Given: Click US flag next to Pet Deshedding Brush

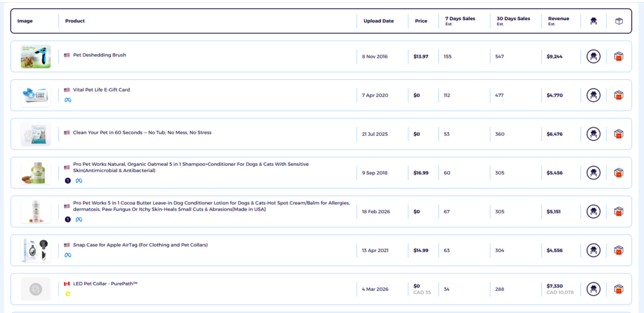Looking at the screenshot, I should 67,55.
